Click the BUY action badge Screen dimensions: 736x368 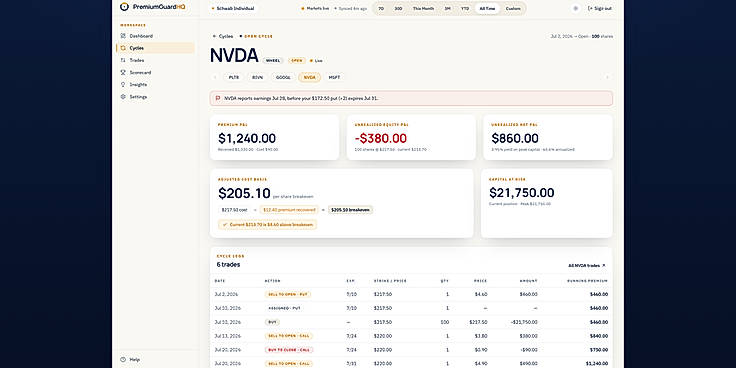[272, 322]
